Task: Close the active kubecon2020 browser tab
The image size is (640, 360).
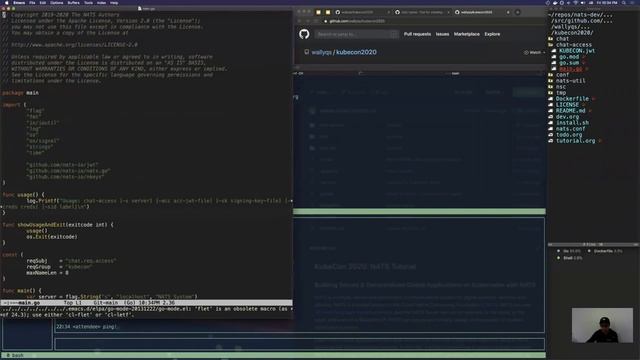Action: click(x=508, y=12)
